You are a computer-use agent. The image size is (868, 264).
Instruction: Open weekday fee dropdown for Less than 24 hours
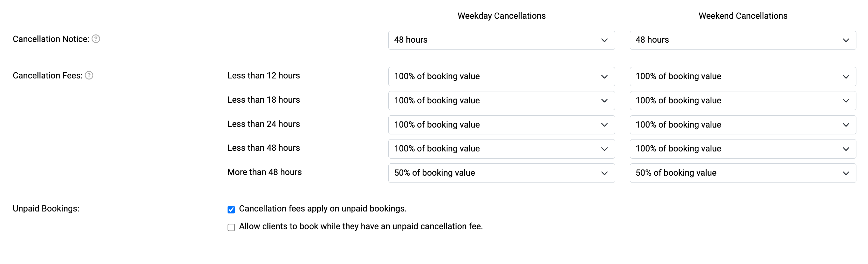point(501,125)
